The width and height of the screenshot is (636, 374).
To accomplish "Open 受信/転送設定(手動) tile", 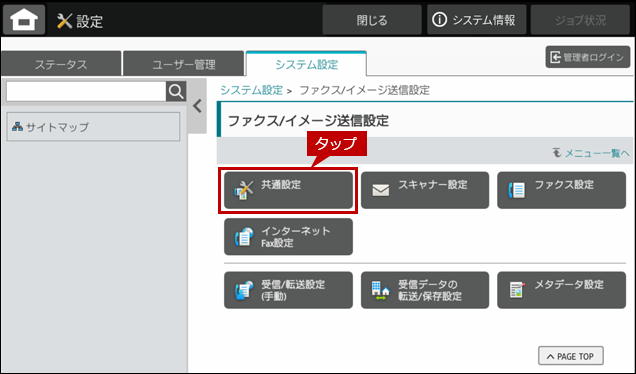I will [288, 290].
